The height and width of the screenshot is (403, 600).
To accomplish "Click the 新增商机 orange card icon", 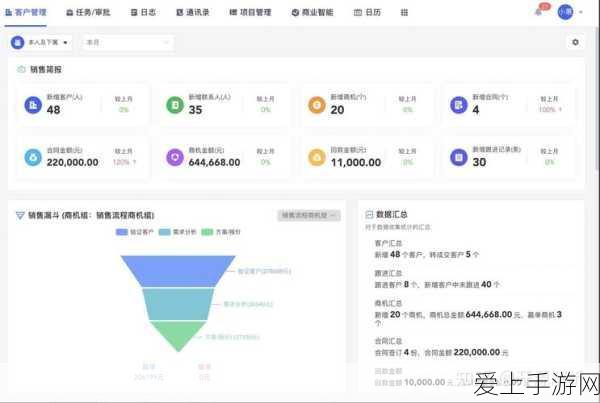I will click(x=317, y=104).
